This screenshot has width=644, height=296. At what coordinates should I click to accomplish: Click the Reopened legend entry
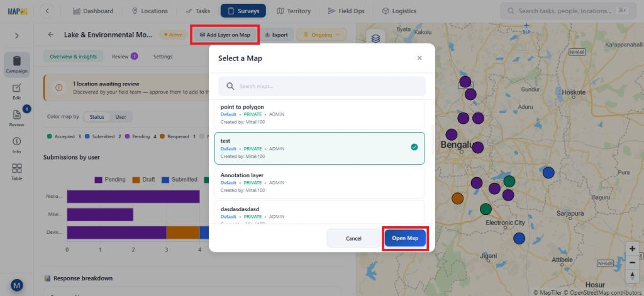177,136
